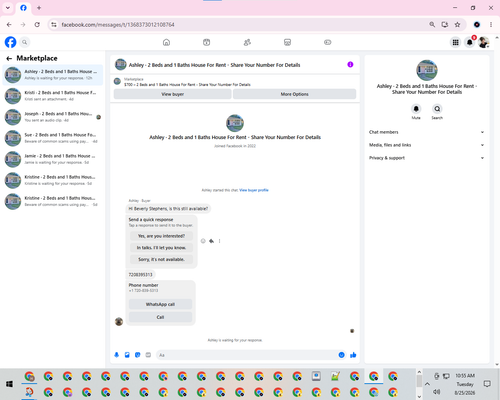Screen dimensions: 500x400
Task: Expand Media, files and links section
Action: point(426,145)
